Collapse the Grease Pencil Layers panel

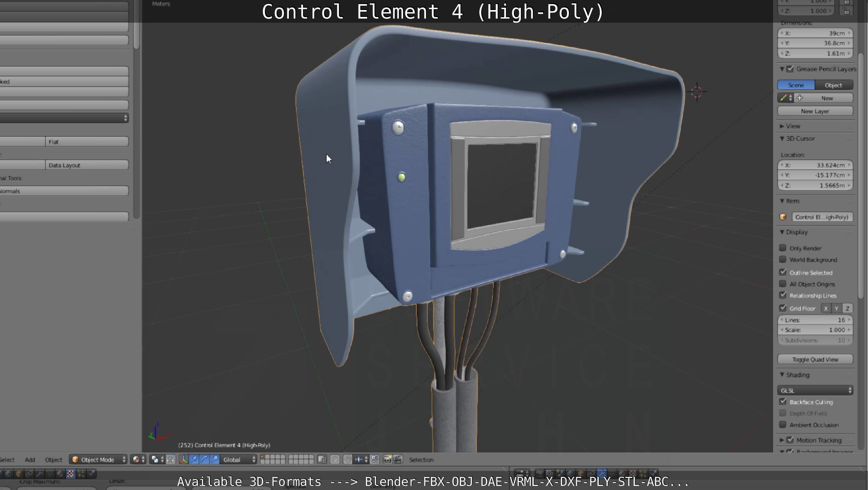[782, 69]
